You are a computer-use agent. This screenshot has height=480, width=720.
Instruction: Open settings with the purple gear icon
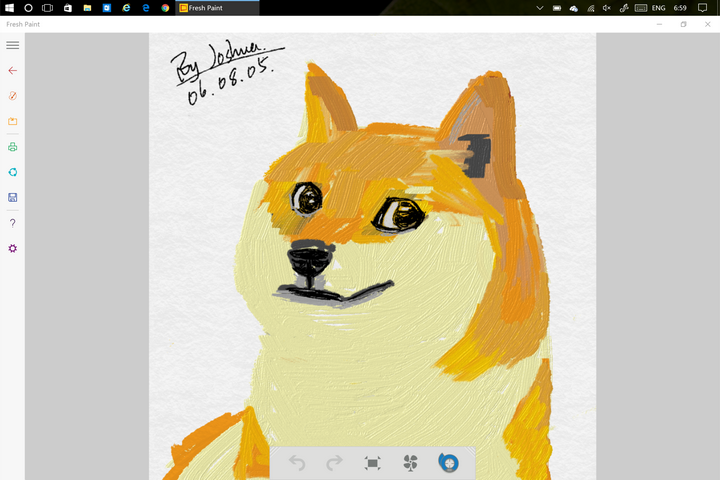[x=12, y=248]
